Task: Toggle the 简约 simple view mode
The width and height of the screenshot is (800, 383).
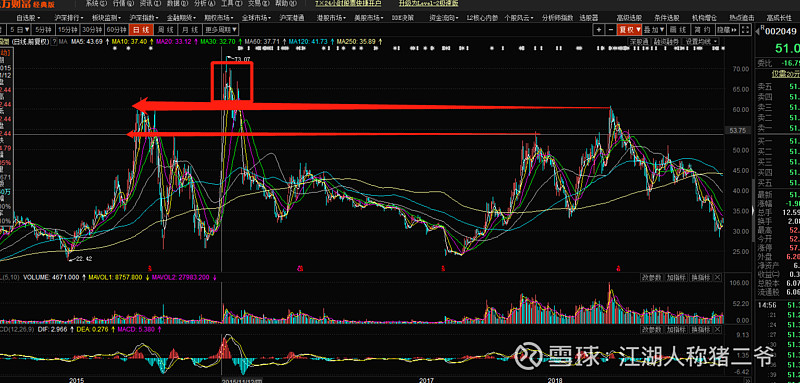Action: pos(704,30)
